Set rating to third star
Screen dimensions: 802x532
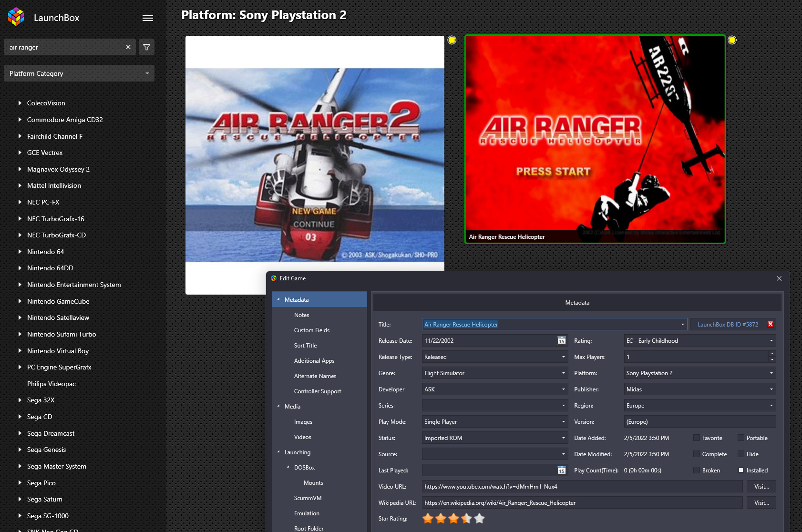(x=453, y=519)
